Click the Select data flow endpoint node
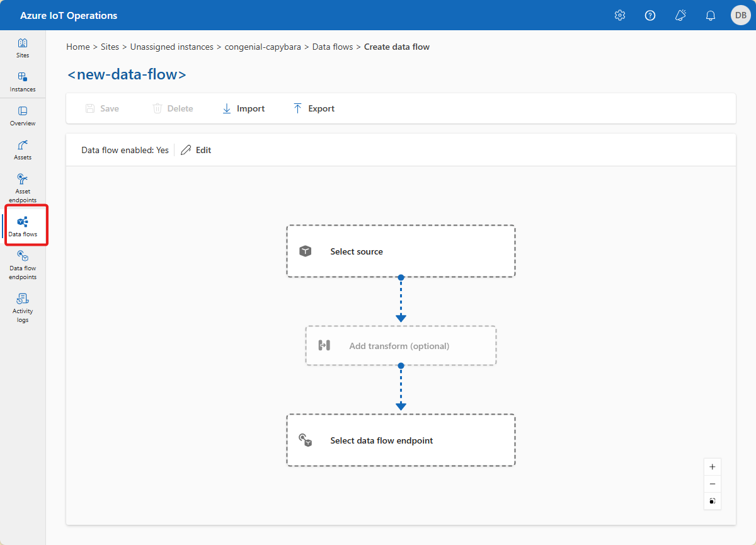 (x=401, y=440)
